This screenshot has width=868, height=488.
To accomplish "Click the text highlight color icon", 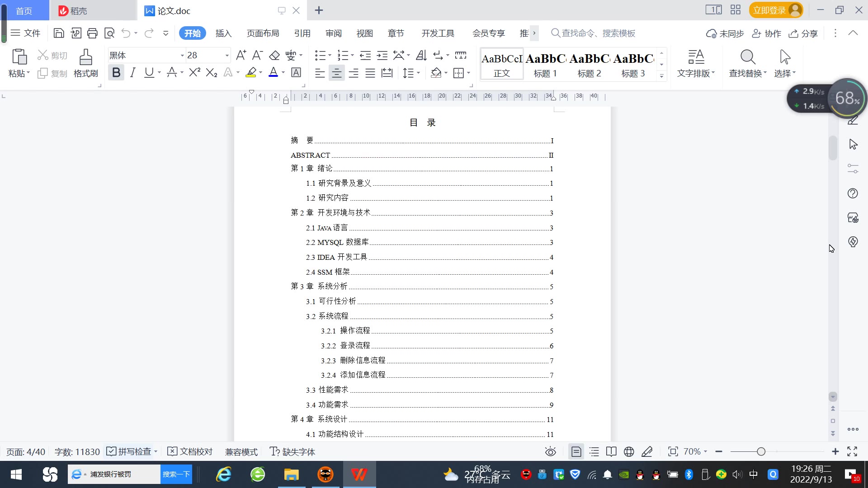I will click(251, 73).
